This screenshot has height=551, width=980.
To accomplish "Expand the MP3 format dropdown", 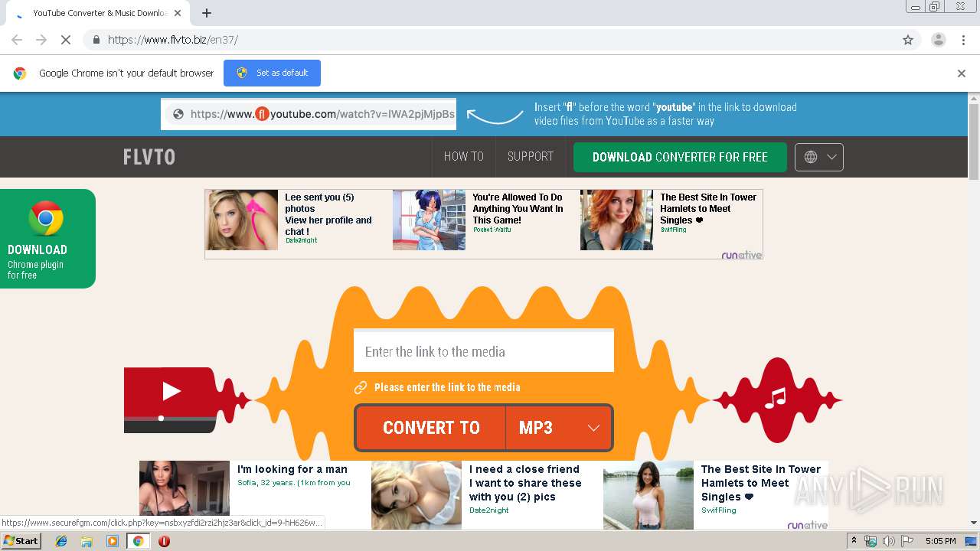I will point(559,428).
